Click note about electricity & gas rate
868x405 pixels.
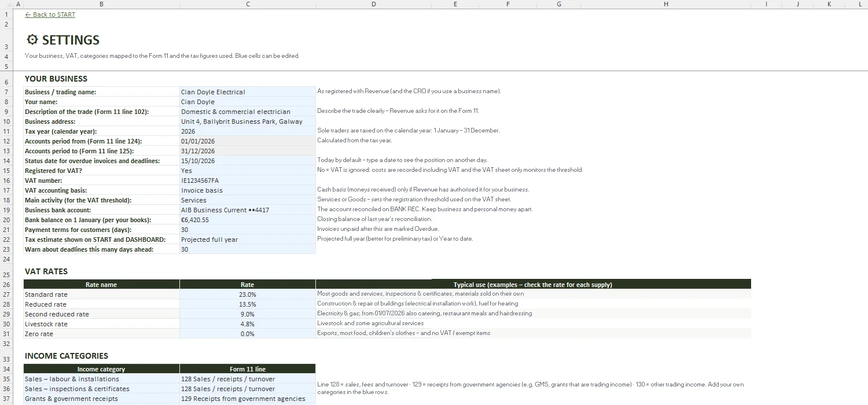coord(425,314)
